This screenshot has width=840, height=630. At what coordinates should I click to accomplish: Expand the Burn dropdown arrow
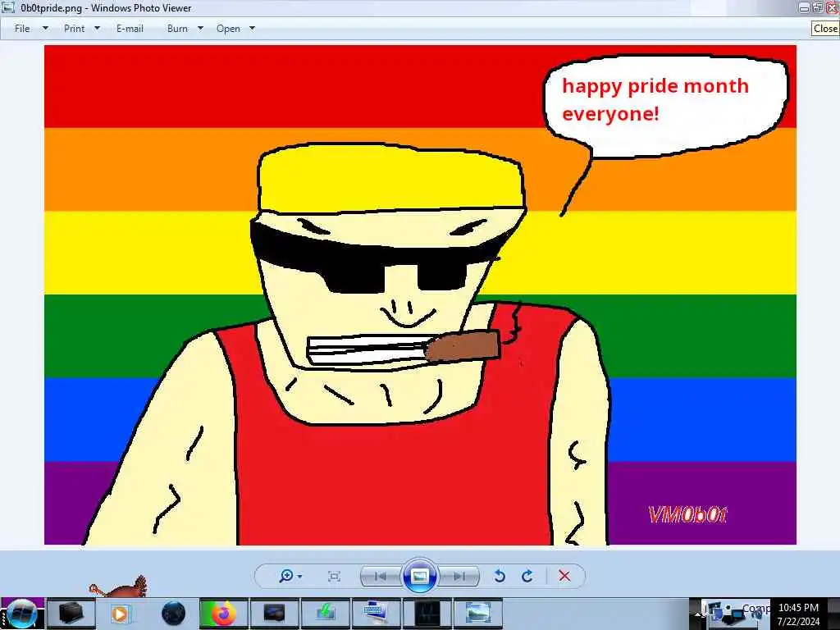coord(200,28)
